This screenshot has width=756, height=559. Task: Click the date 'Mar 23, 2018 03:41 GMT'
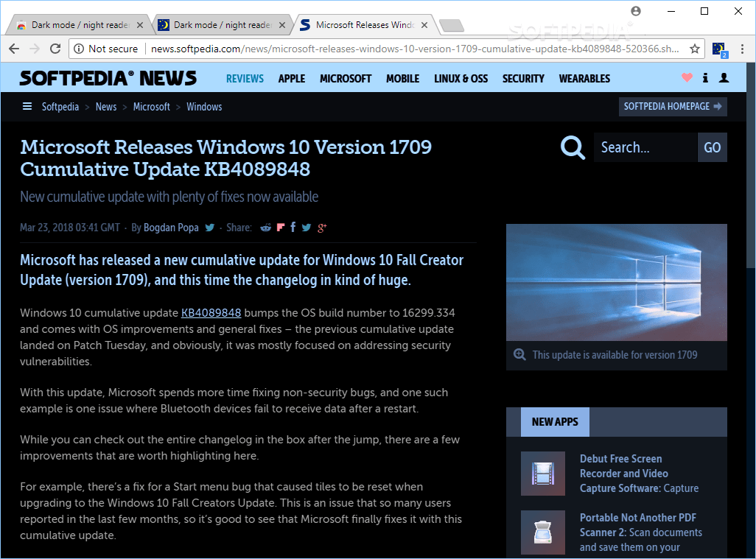(x=70, y=228)
